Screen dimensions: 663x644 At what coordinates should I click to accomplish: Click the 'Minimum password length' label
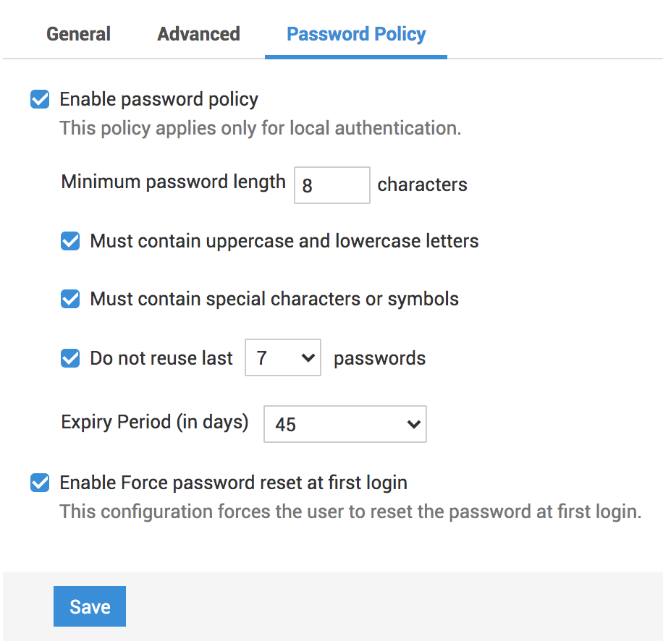point(173,182)
